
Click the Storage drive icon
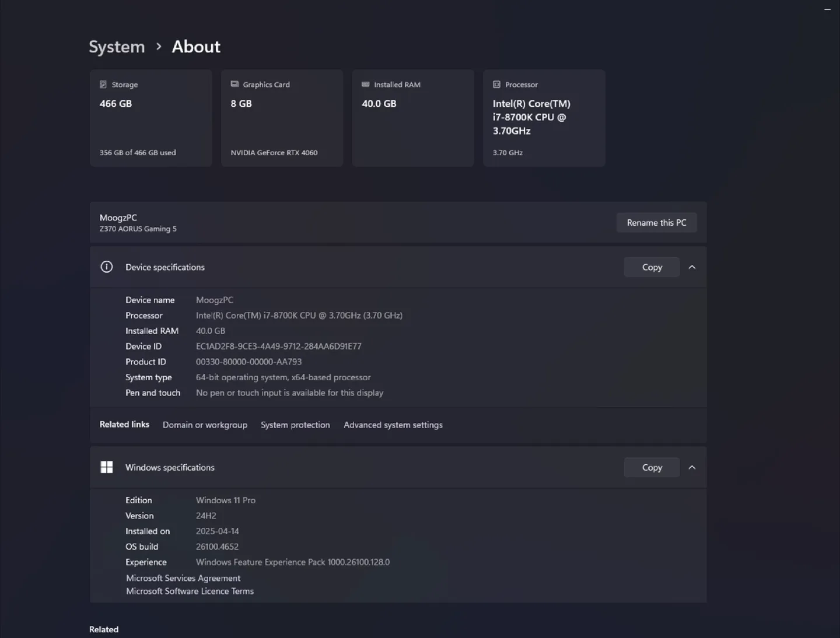pos(103,85)
